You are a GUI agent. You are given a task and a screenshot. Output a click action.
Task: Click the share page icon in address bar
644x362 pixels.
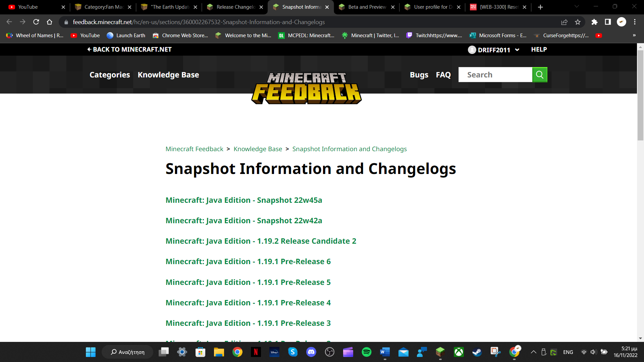click(x=564, y=22)
